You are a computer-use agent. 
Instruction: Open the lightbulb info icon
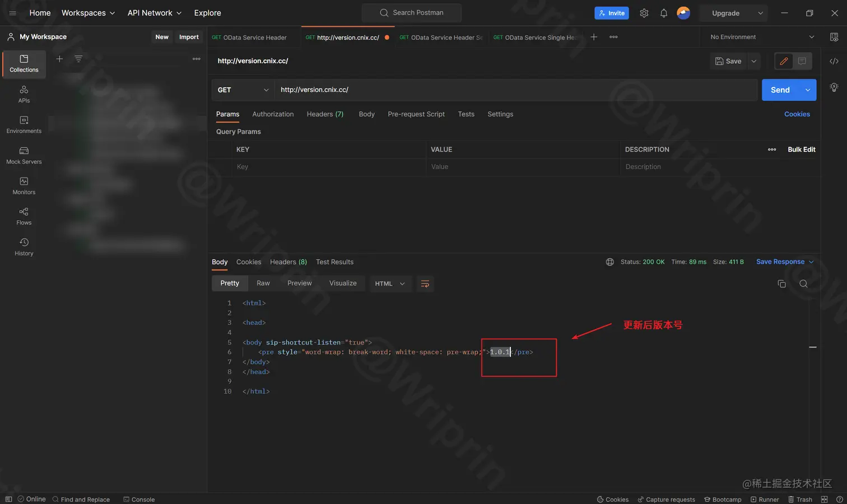point(834,87)
